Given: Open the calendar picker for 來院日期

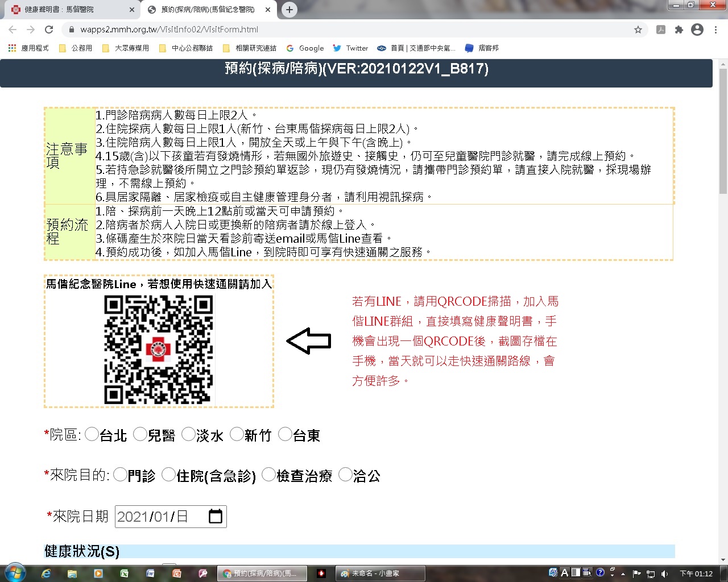Looking at the screenshot, I should (216, 516).
